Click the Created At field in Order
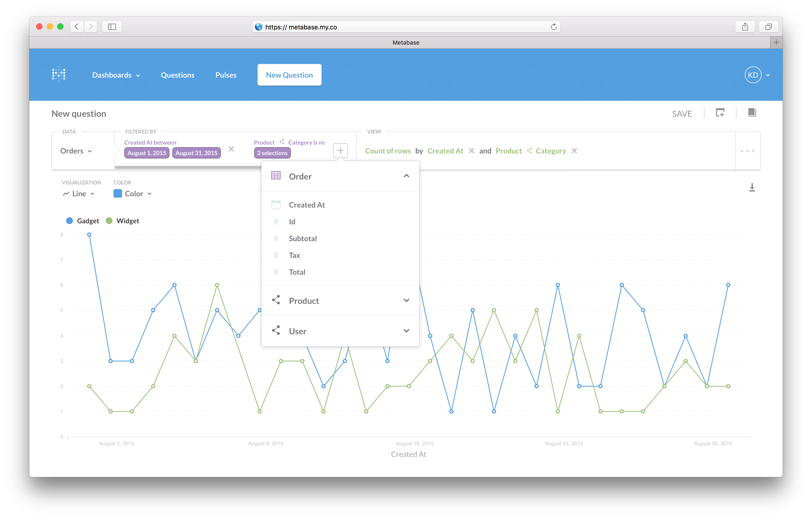The height and width of the screenshot is (519, 812). click(307, 205)
